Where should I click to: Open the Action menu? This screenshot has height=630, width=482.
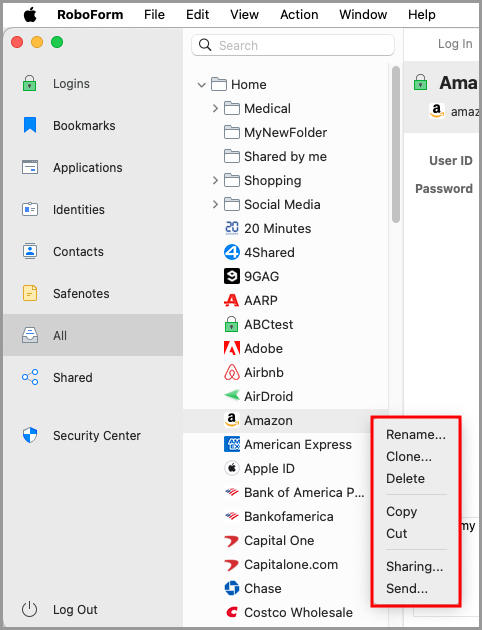[299, 14]
